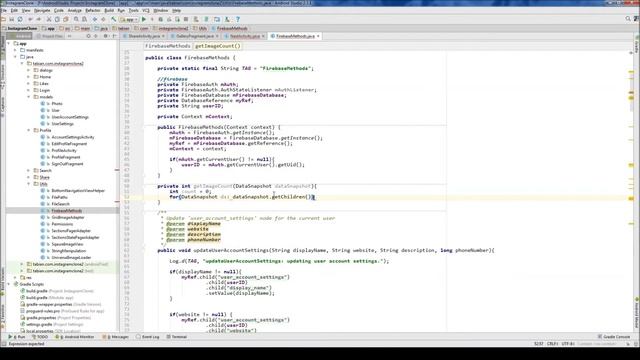
Task: Expand the manifests folder
Action: (x=16, y=50)
